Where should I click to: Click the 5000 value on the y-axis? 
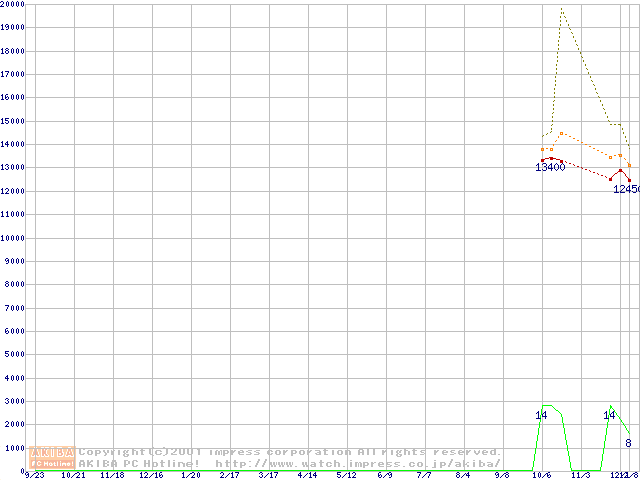pyautogui.click(x=11, y=355)
